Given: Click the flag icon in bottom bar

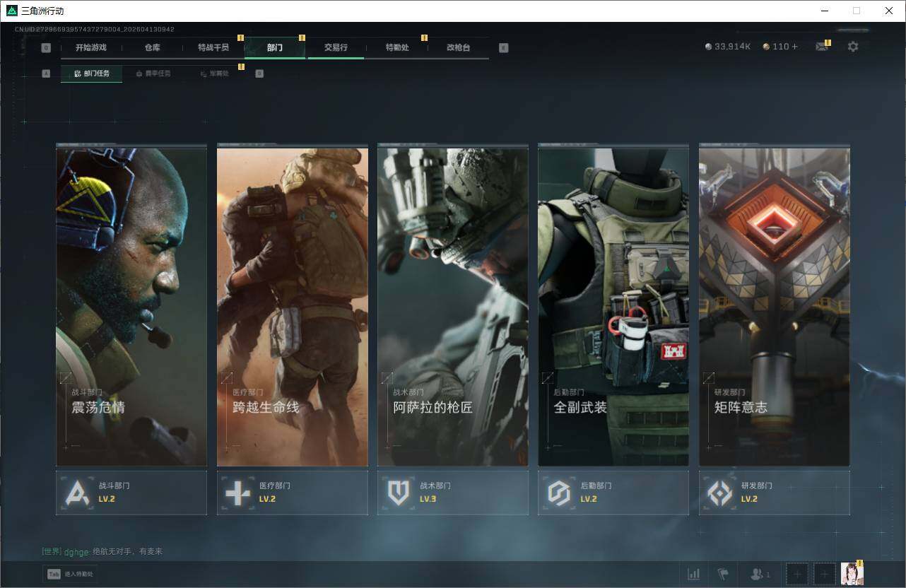Looking at the screenshot, I should 722,574.
